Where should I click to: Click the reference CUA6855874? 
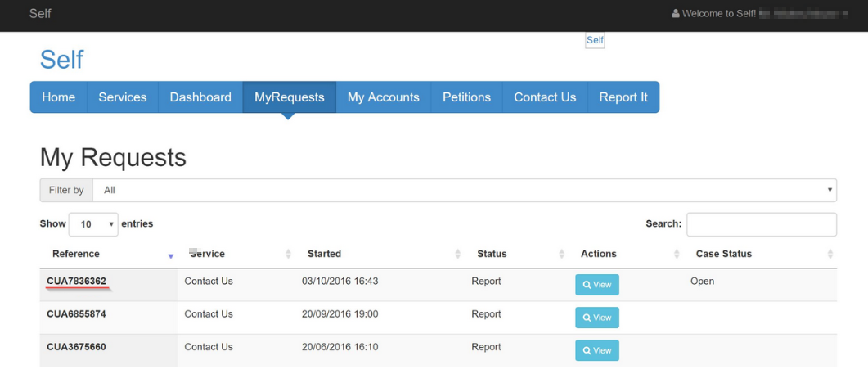pos(76,314)
